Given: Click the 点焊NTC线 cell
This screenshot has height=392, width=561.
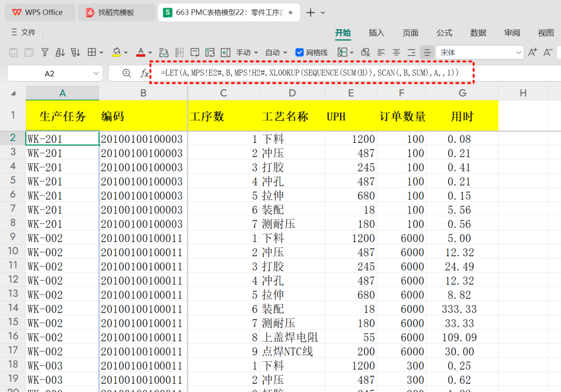Looking at the screenshot, I should tap(293, 351).
